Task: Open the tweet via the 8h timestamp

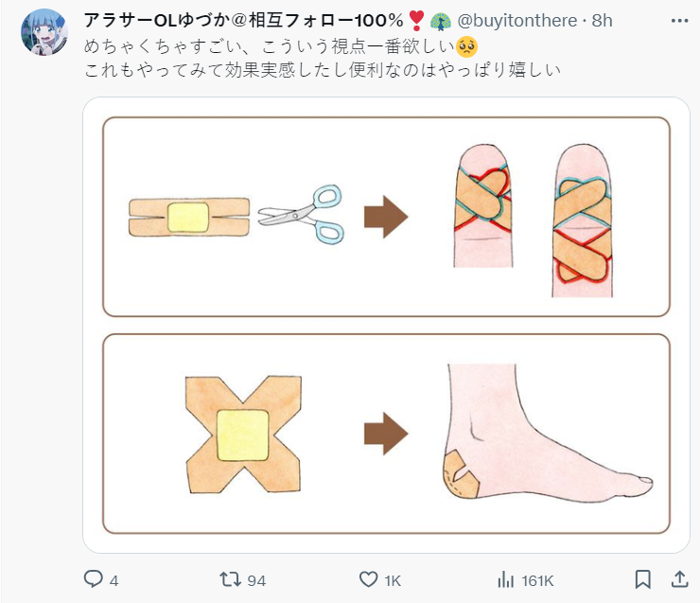Action: [603, 20]
